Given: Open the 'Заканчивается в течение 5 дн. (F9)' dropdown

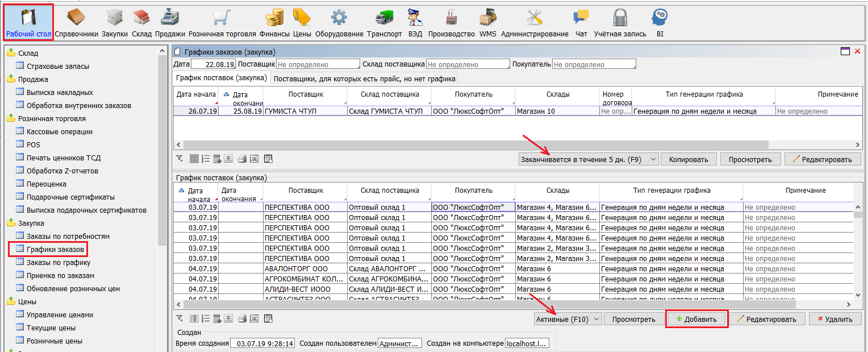Looking at the screenshot, I should 589,159.
